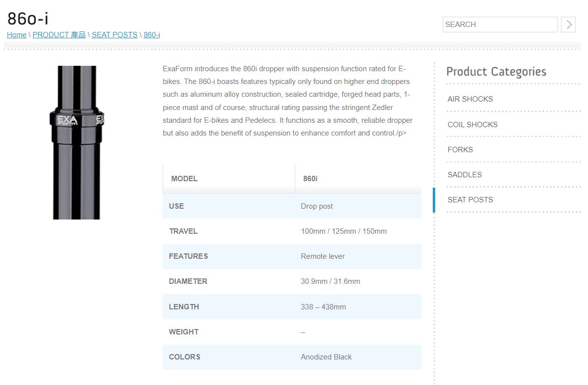The width and height of the screenshot is (588, 385).
Task: Open the AIR SHOCKS category
Action: [x=470, y=99]
